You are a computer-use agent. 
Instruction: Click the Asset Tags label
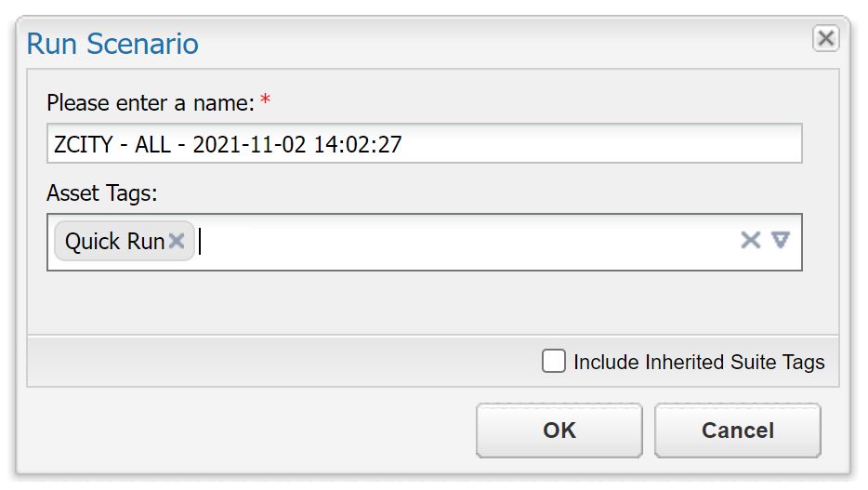tap(102, 193)
